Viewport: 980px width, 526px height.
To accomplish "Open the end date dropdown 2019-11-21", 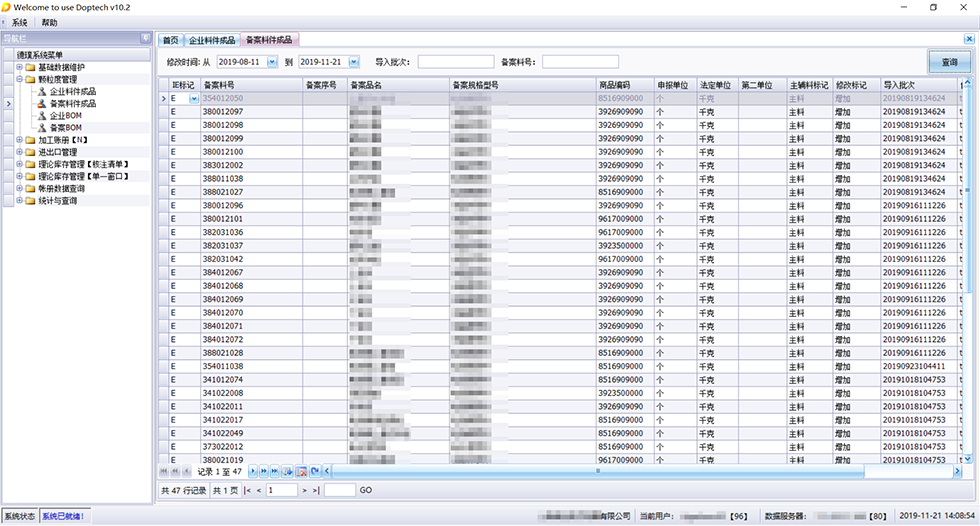I will 353,62.
